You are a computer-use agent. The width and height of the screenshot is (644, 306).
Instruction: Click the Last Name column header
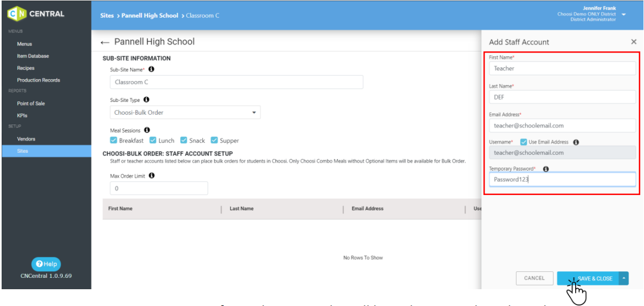pyautogui.click(x=242, y=209)
